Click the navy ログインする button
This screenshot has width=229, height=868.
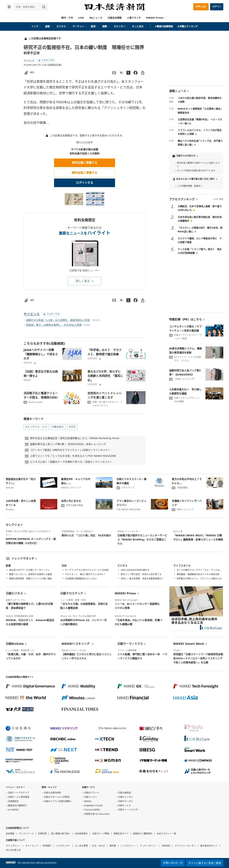84,183
